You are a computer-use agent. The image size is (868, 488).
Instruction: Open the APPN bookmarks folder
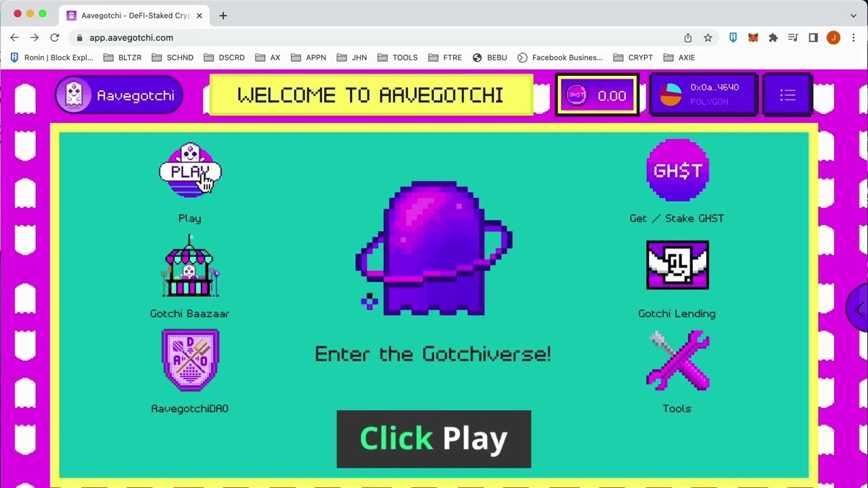[x=309, y=58]
